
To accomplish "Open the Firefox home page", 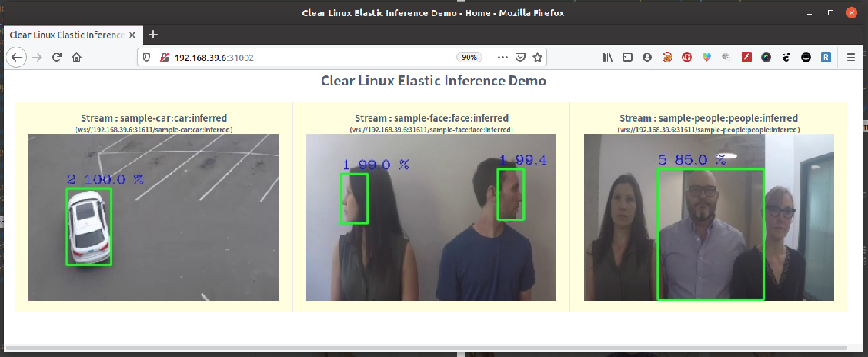I will click(77, 57).
